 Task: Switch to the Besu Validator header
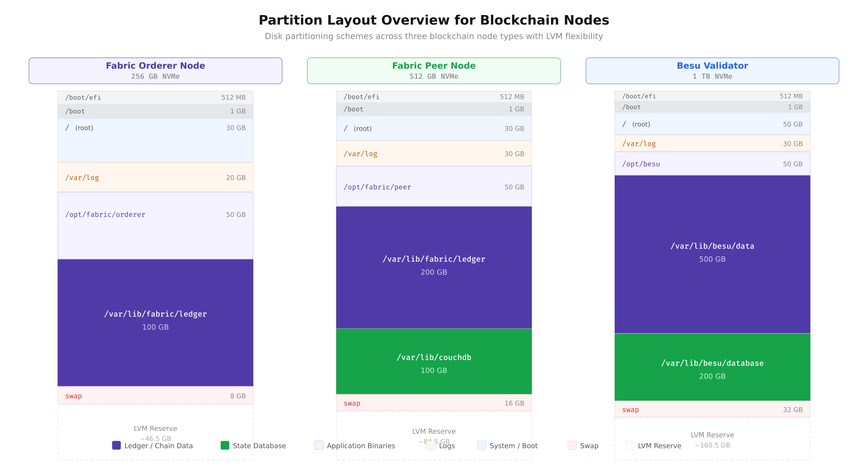pyautogui.click(x=712, y=70)
